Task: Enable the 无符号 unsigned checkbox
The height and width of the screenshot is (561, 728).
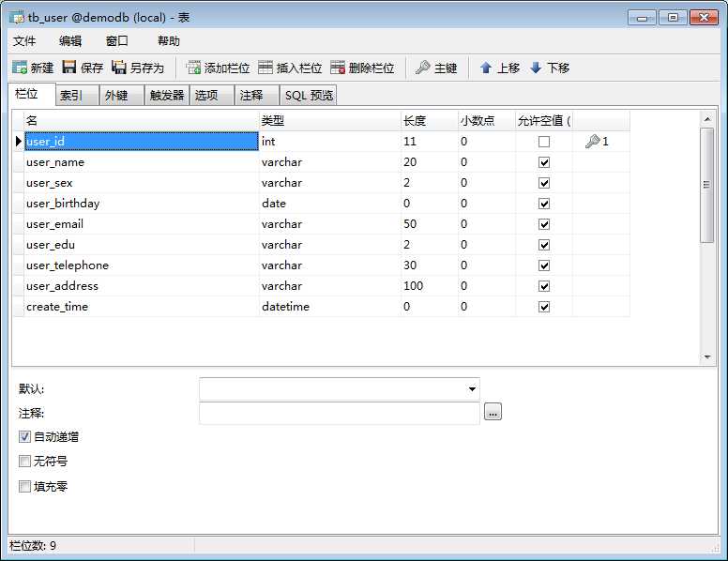Action: point(24,462)
